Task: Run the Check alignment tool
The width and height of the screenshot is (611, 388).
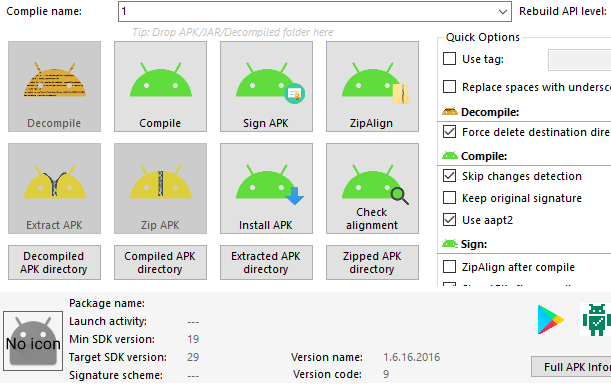Action: point(372,189)
